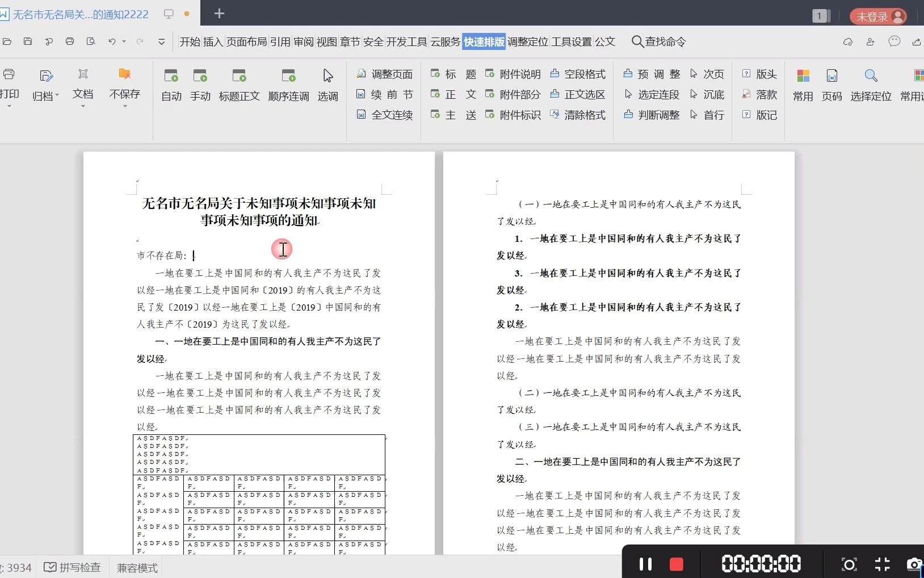Viewport: 924px width, 578px height.
Task: Click the 常用 colorful grid icon
Action: pyautogui.click(x=803, y=76)
